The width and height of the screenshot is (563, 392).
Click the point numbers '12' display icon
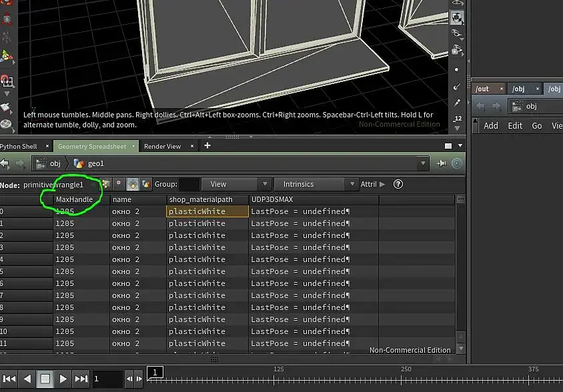click(458, 118)
